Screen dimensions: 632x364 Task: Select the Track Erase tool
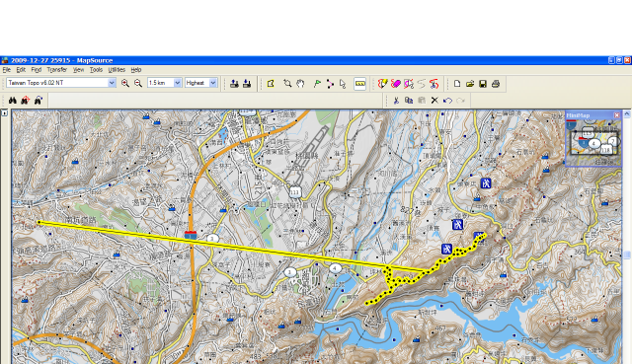pyautogui.click(x=395, y=84)
